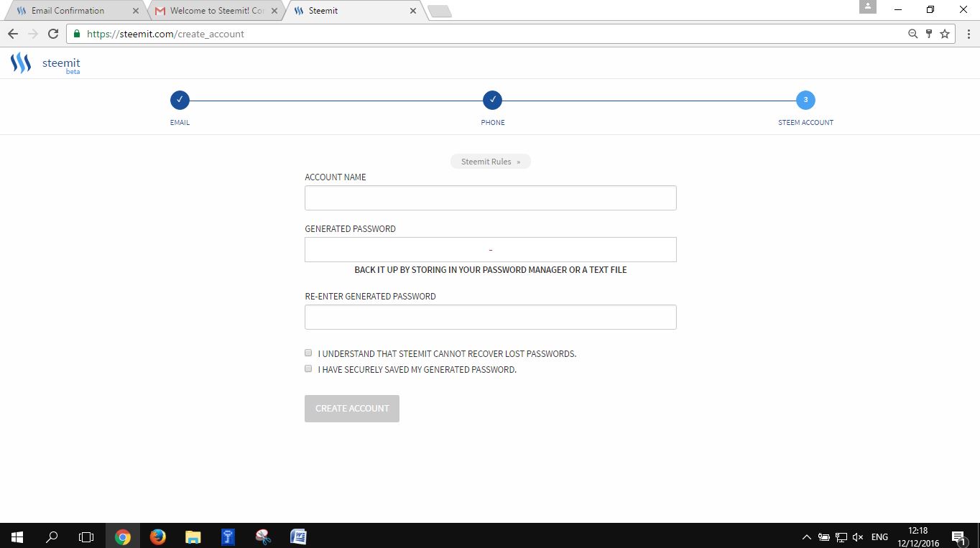Open the Steemit Rules link
The image size is (980, 548).
[x=491, y=162]
